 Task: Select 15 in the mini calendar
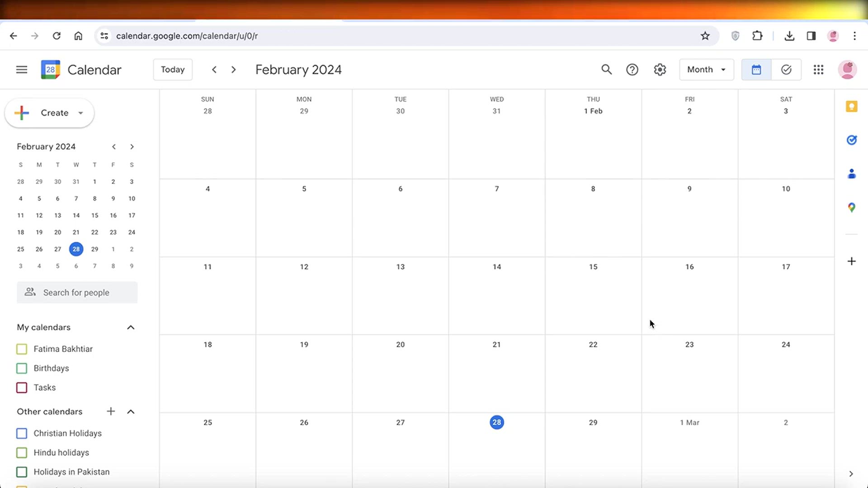(x=94, y=216)
